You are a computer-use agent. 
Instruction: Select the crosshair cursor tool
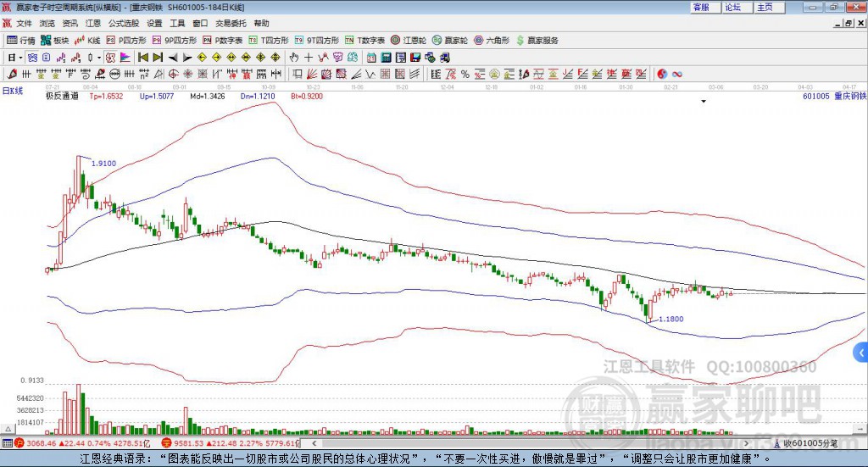(309, 58)
